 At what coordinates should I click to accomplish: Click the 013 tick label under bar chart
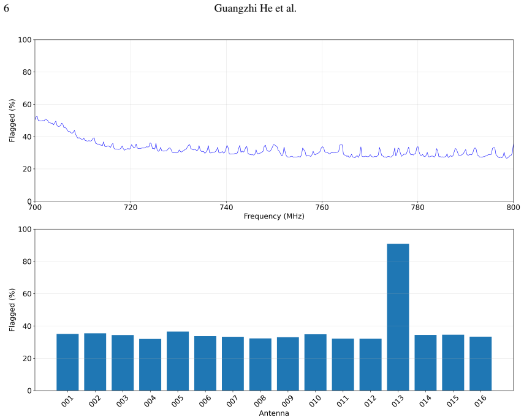398,400
